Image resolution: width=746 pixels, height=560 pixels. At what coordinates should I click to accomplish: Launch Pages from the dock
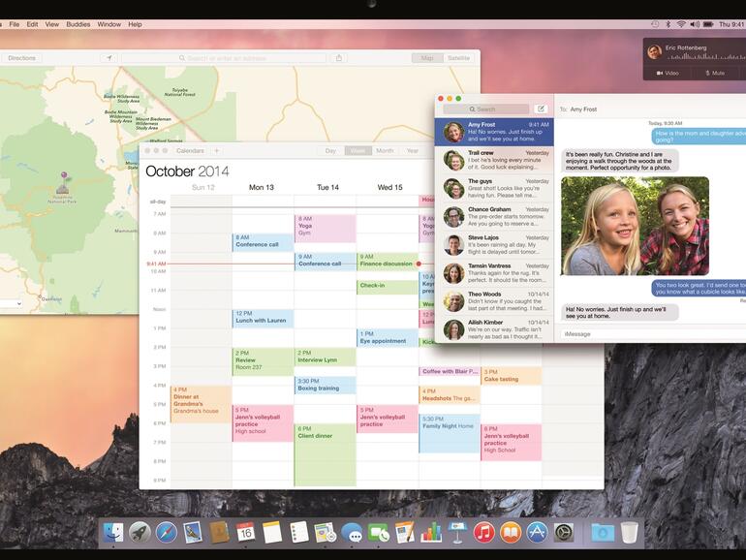tap(405, 533)
